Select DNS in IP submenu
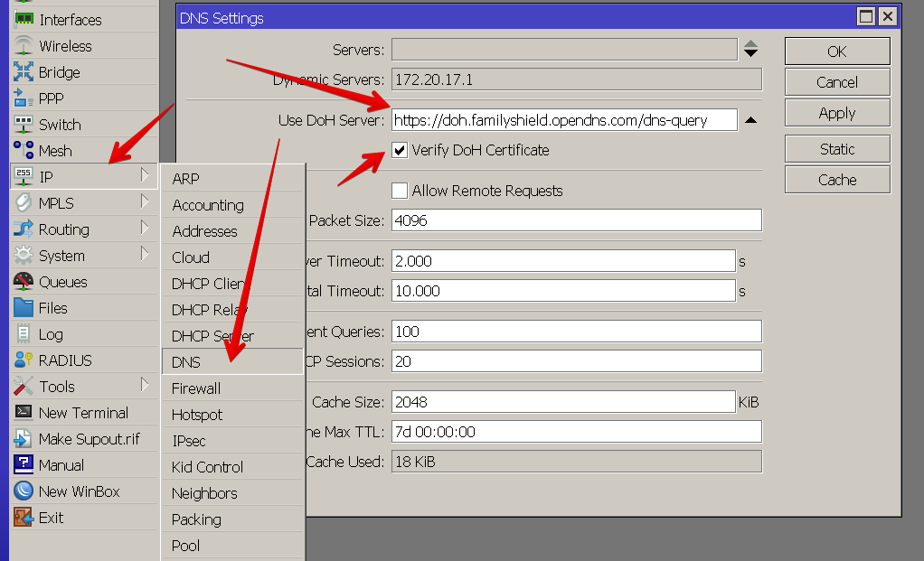 tap(232, 362)
